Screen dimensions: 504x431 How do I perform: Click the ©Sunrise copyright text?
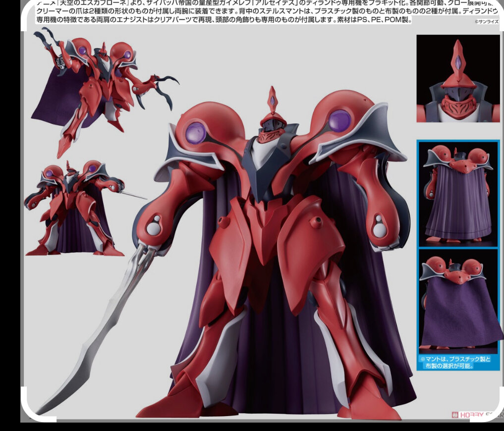tap(487, 22)
